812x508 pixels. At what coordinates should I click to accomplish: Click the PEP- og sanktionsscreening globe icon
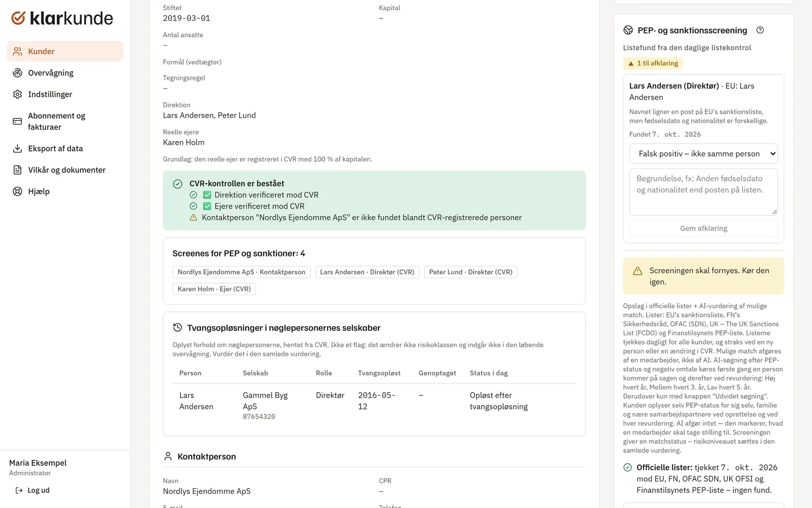click(628, 30)
